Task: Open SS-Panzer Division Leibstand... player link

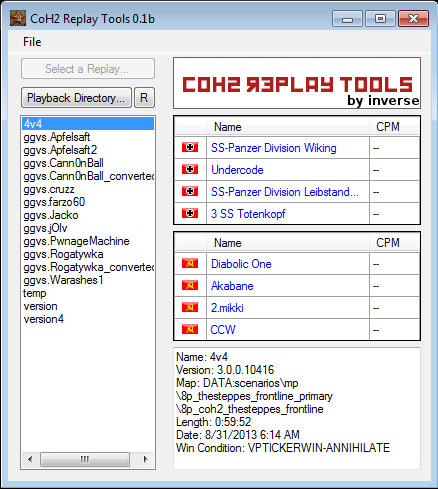Action: (285, 192)
